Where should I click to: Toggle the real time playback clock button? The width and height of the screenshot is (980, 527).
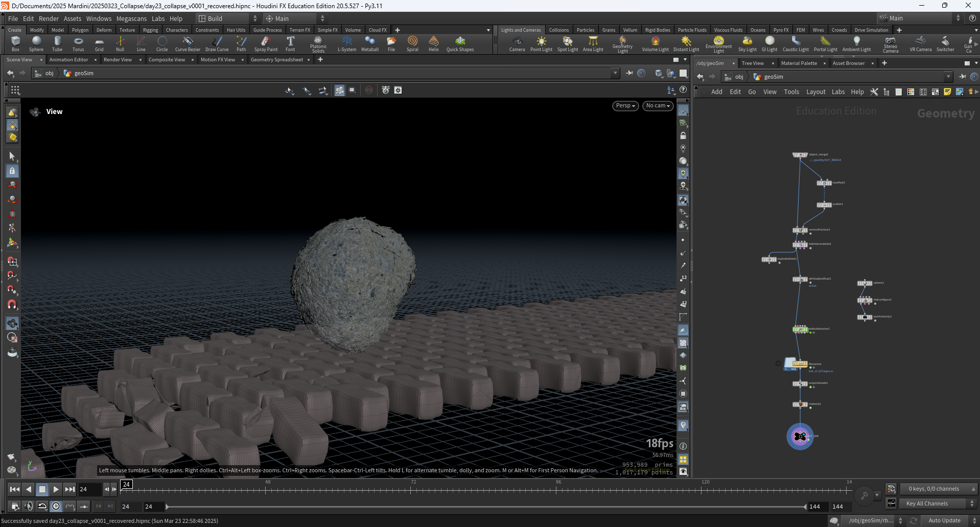click(56, 506)
